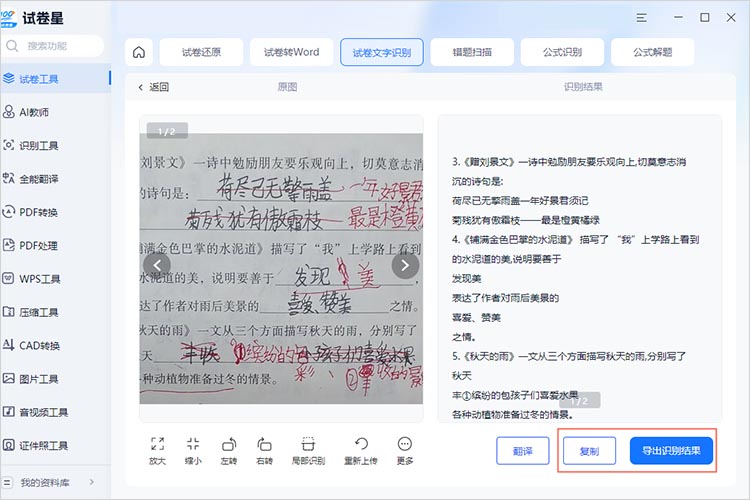Focus the 搜索功能 search field

[53, 46]
